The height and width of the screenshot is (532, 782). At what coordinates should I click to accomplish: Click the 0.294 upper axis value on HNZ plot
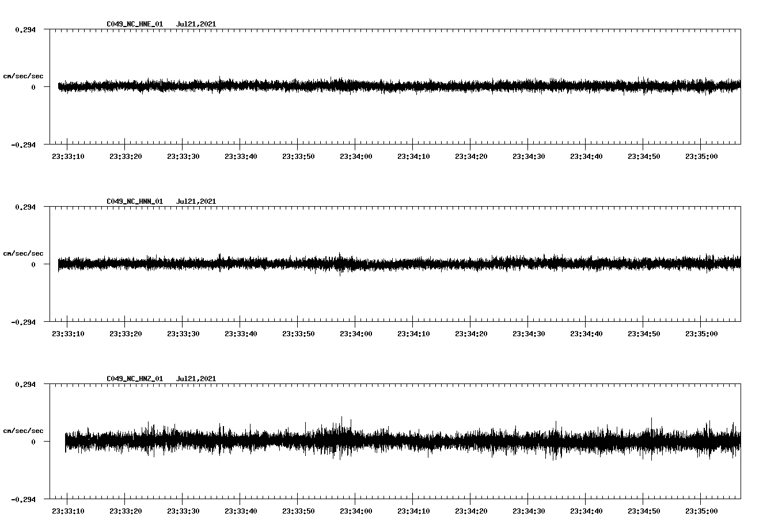click(x=25, y=384)
